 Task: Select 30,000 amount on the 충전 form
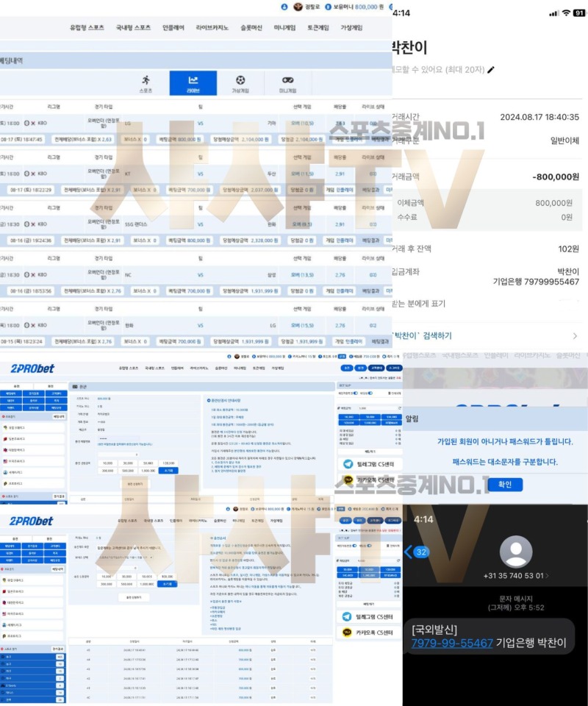(127, 577)
